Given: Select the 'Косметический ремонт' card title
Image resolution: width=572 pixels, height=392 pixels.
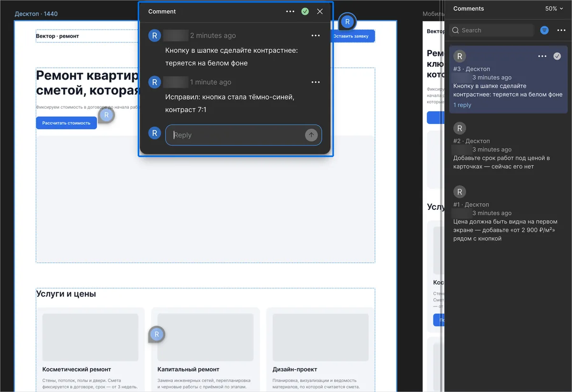Looking at the screenshot, I should (77, 369).
